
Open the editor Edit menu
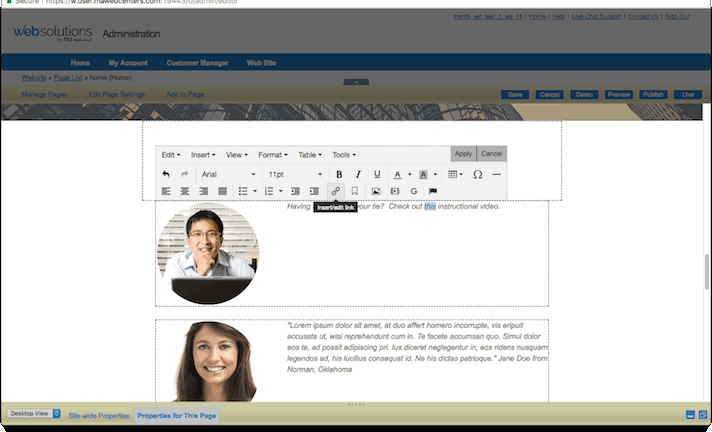[x=171, y=155]
